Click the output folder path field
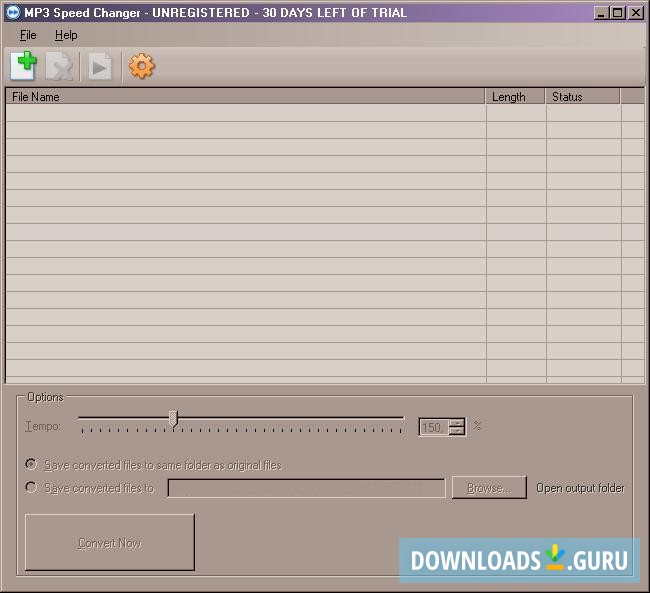 coord(306,488)
